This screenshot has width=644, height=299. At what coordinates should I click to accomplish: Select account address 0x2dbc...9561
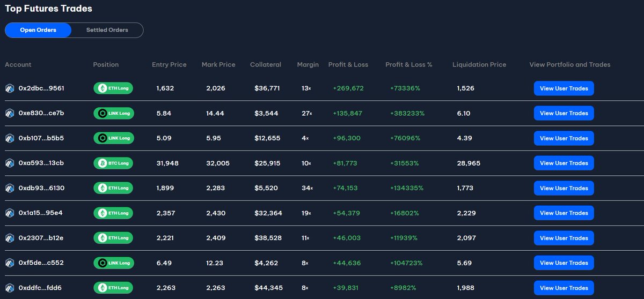41,88
